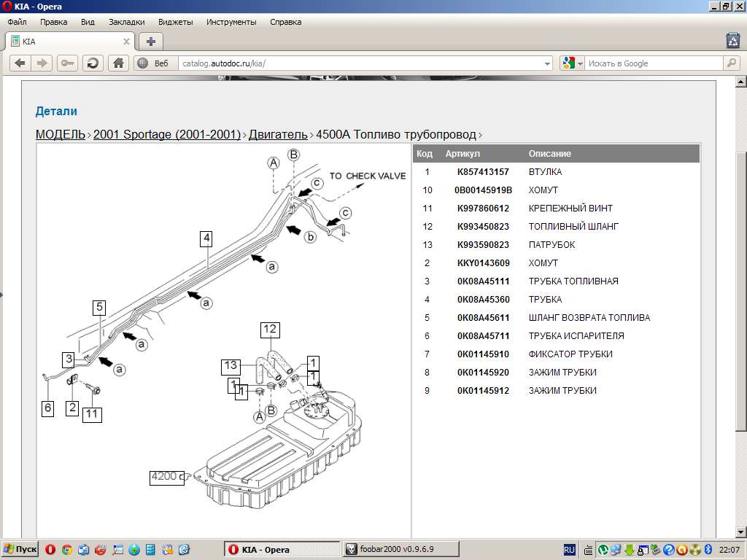Go to the Home page

(x=118, y=63)
